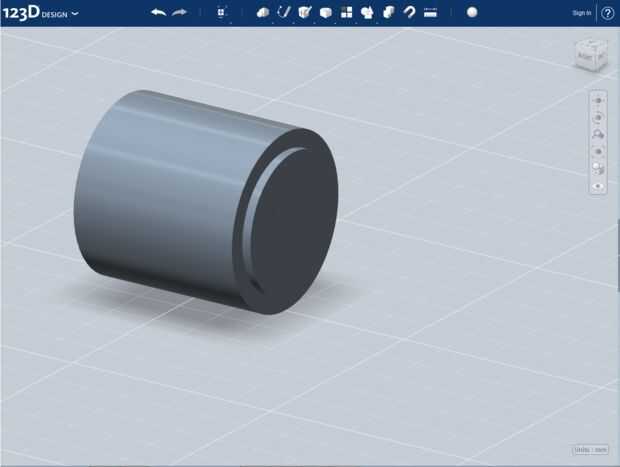The image size is (620, 467).
Task: Open the Help question mark
Action: (608, 13)
